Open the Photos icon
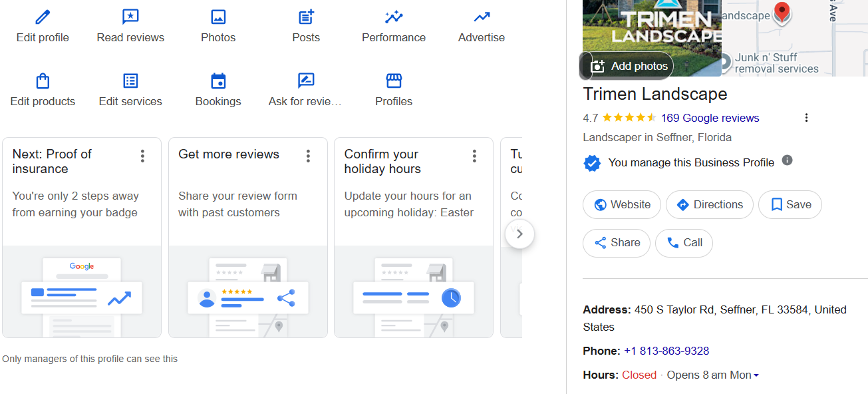The width and height of the screenshot is (868, 394). click(218, 17)
